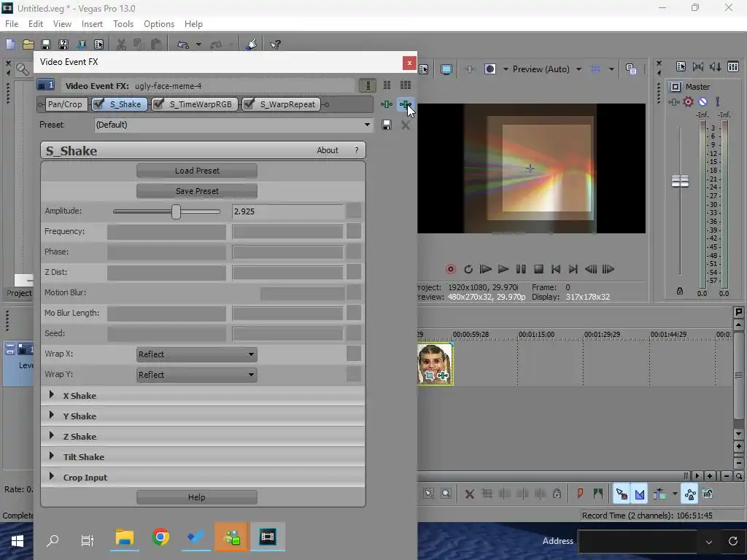Click the Master FX gear icon

point(688,101)
